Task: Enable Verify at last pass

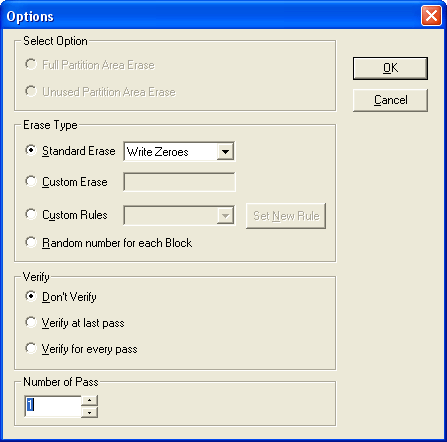Action: [31, 322]
